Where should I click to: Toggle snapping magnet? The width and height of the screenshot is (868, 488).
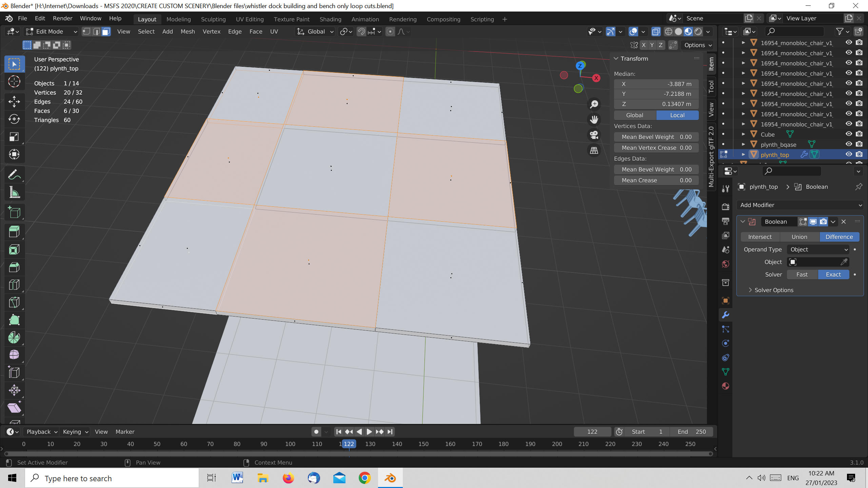[x=361, y=32]
